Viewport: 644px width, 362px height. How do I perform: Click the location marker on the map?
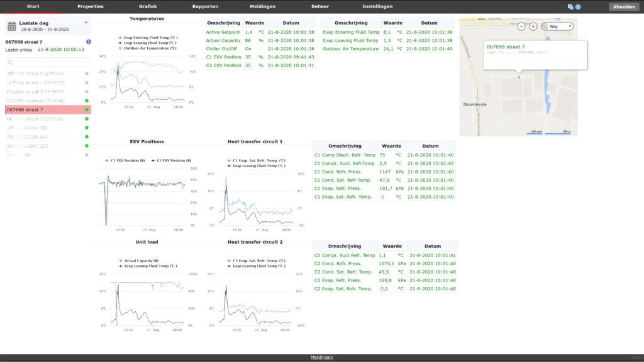519,77
